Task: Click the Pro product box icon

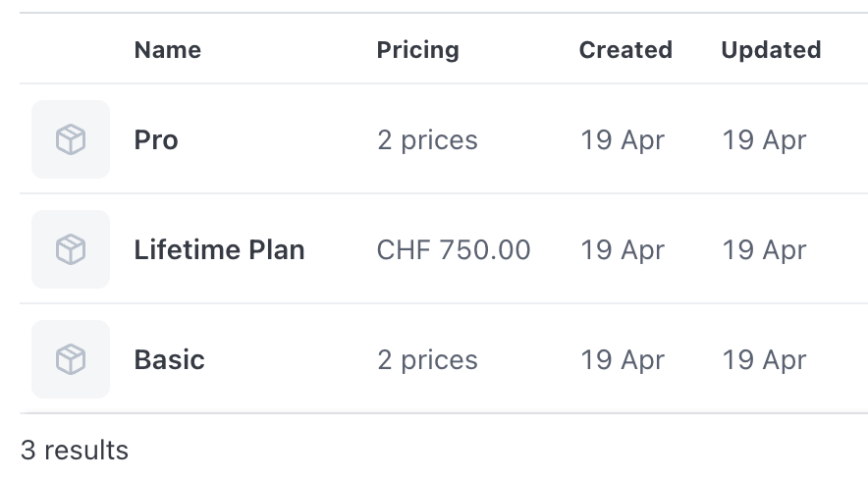Action: pyautogui.click(x=71, y=139)
